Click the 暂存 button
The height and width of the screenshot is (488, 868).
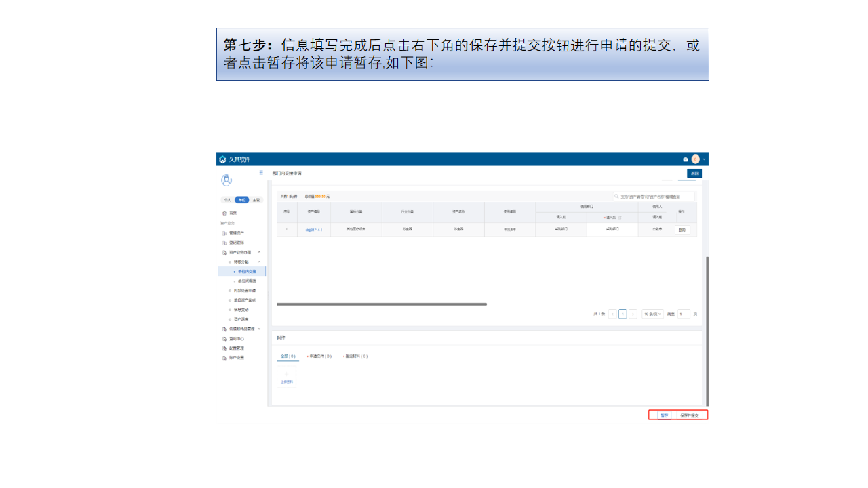coord(664,415)
